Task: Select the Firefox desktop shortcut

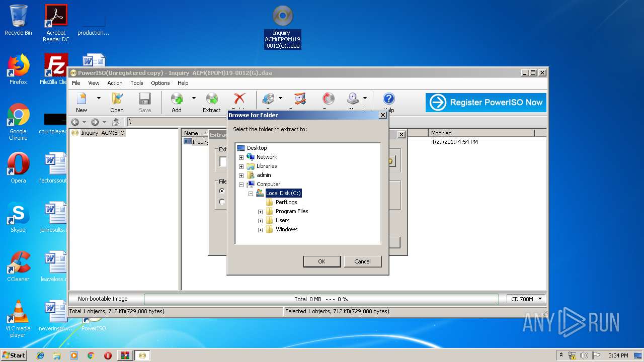Action: [x=18, y=69]
